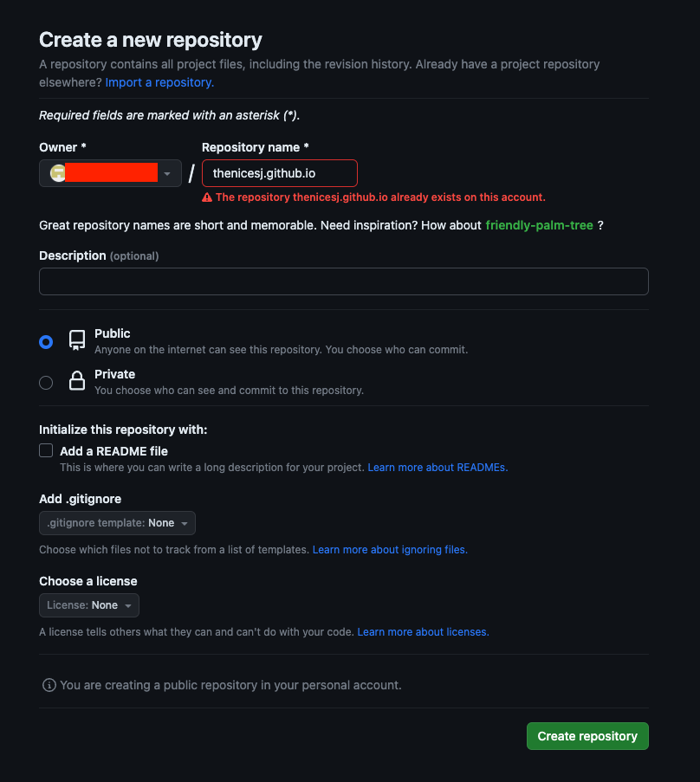This screenshot has width=700, height=782.
Task: Open the Learn more about READMEs link
Action: tap(437, 467)
